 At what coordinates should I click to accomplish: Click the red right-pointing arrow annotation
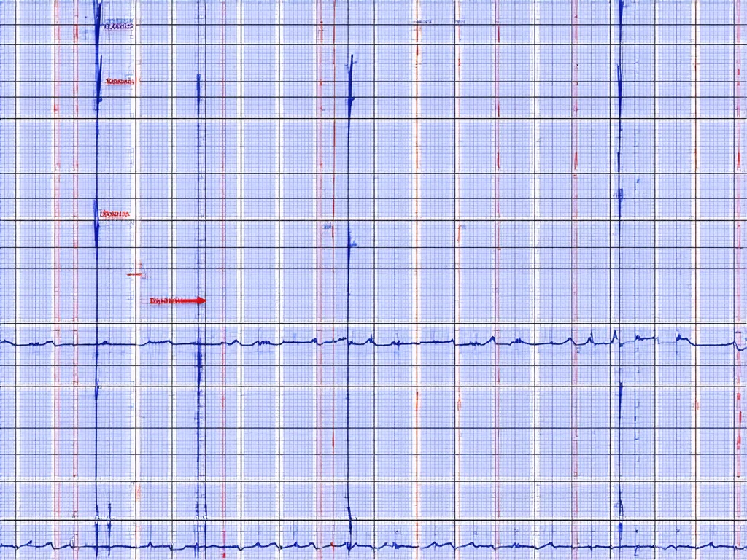tap(179, 300)
